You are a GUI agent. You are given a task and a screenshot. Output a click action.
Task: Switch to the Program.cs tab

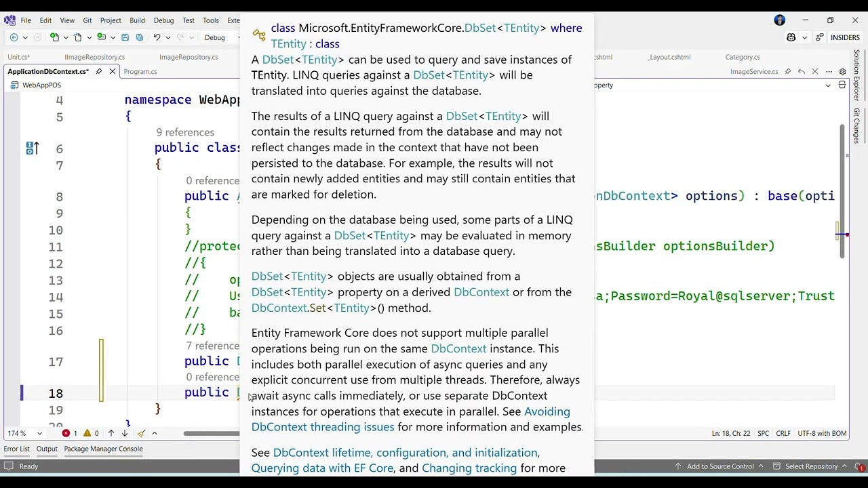(140, 71)
